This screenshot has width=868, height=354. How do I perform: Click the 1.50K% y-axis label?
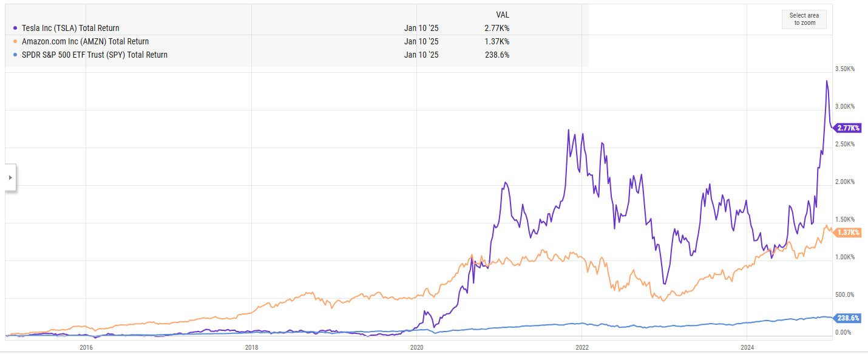(845, 219)
